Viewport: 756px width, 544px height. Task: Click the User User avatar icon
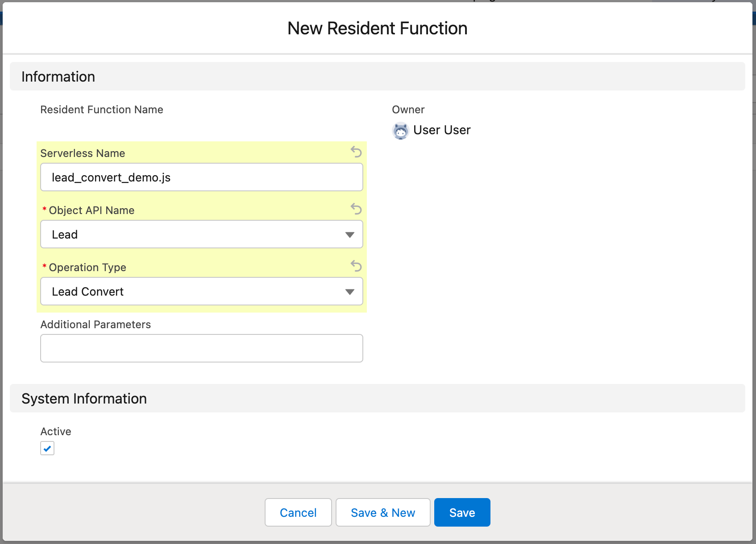400,130
